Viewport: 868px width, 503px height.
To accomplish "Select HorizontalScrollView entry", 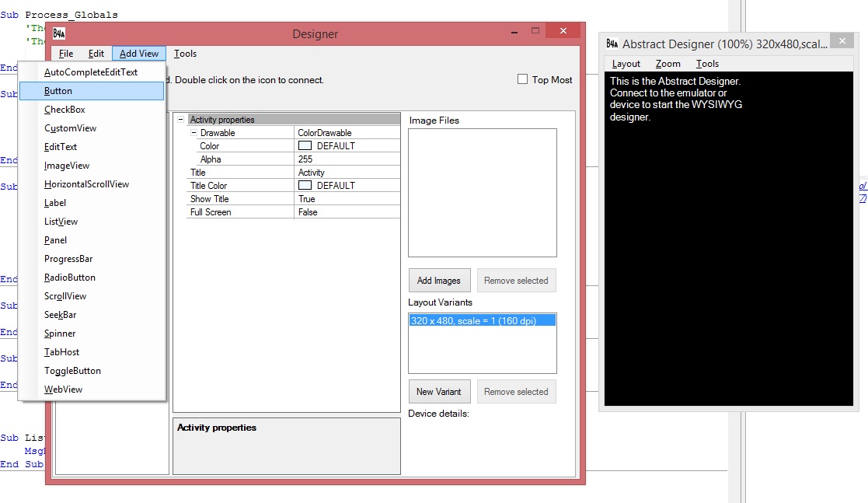I will 92,184.
